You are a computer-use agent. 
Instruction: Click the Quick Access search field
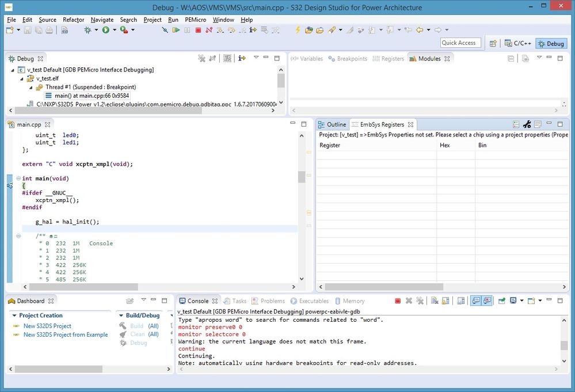tap(460, 43)
